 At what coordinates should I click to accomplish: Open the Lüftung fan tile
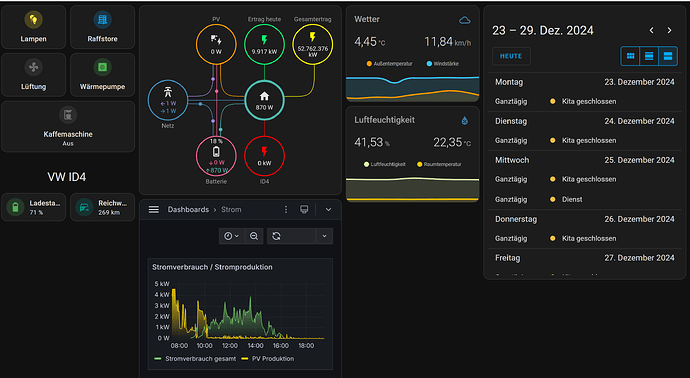[x=33, y=75]
